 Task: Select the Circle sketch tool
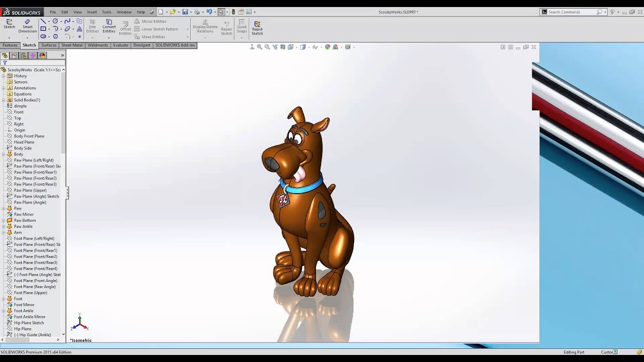[55, 21]
